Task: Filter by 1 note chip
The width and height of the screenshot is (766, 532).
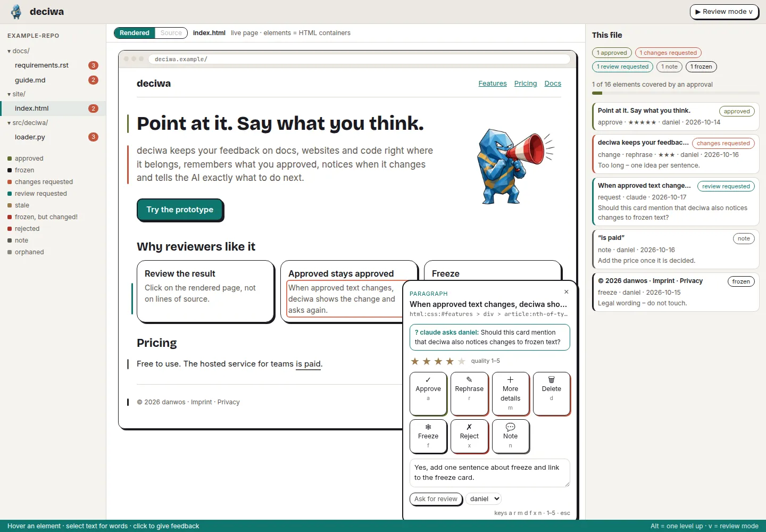Action: 669,66
